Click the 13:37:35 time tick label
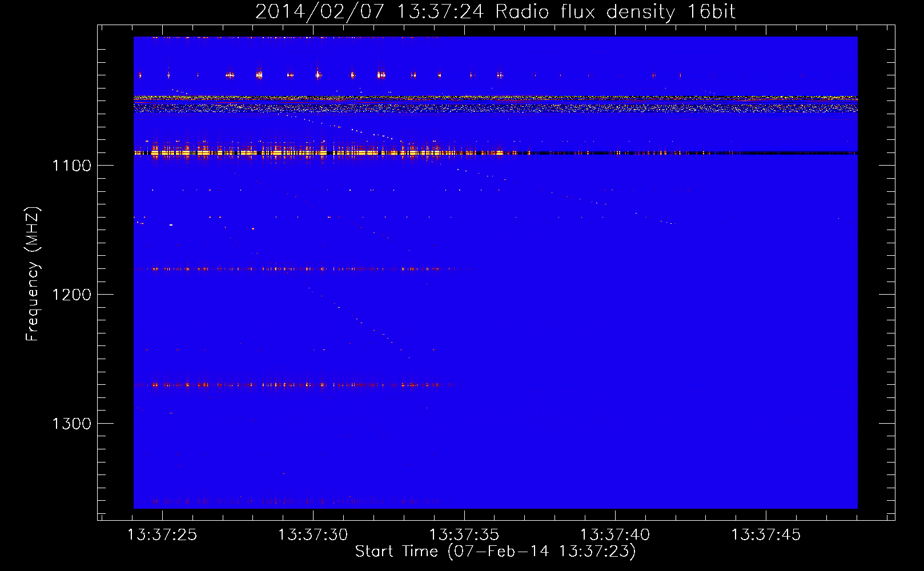The width and height of the screenshot is (924, 571). coord(464,534)
